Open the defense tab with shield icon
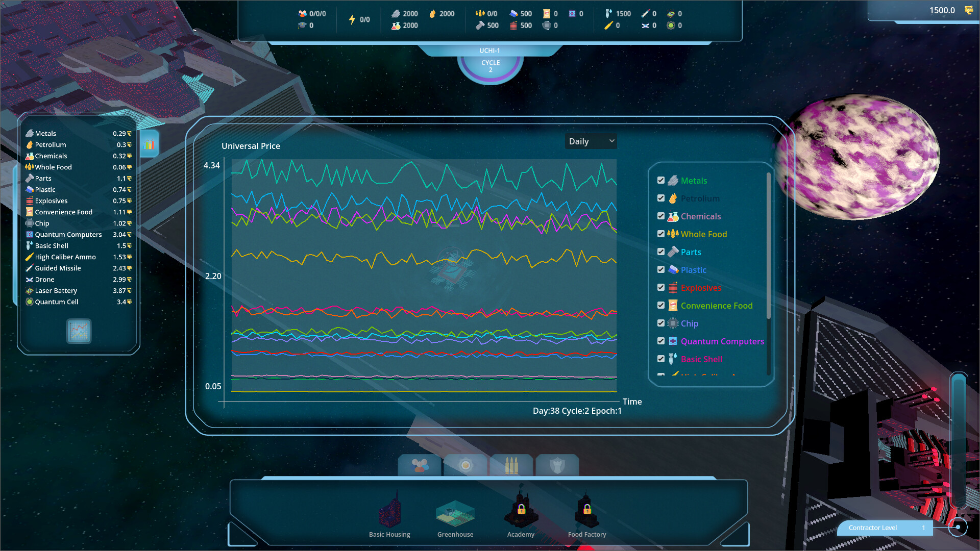This screenshot has width=980, height=551. coord(557,465)
